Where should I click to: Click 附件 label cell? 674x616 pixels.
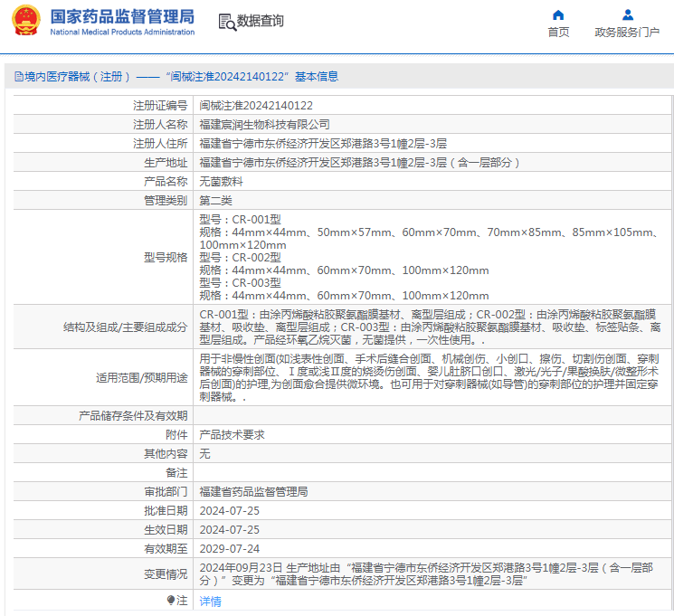pos(176,434)
